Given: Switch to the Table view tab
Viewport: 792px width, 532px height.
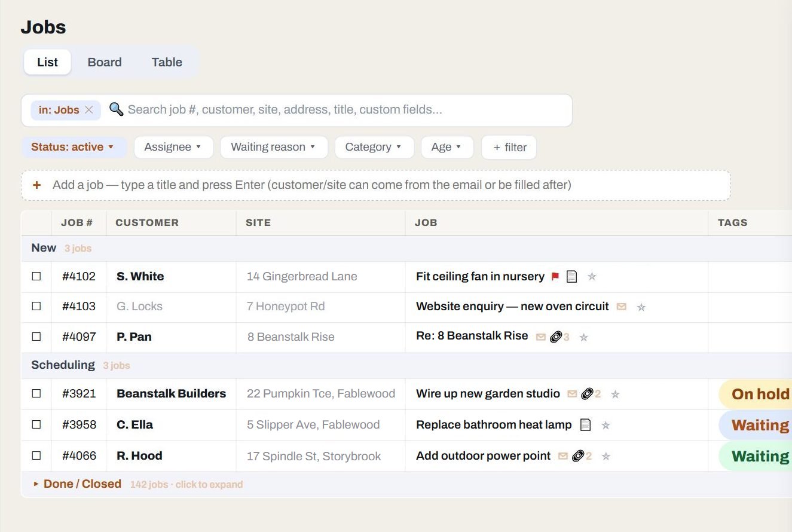Looking at the screenshot, I should (x=167, y=62).
